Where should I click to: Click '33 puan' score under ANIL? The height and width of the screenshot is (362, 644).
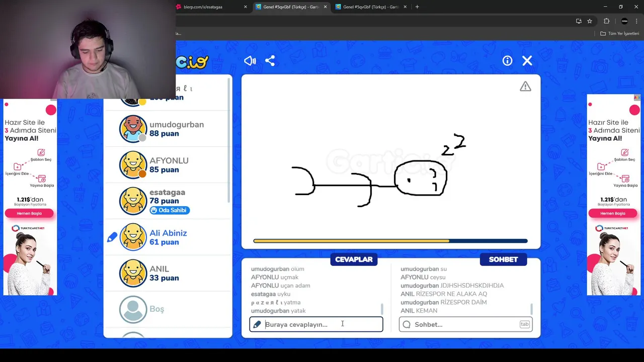point(164,278)
